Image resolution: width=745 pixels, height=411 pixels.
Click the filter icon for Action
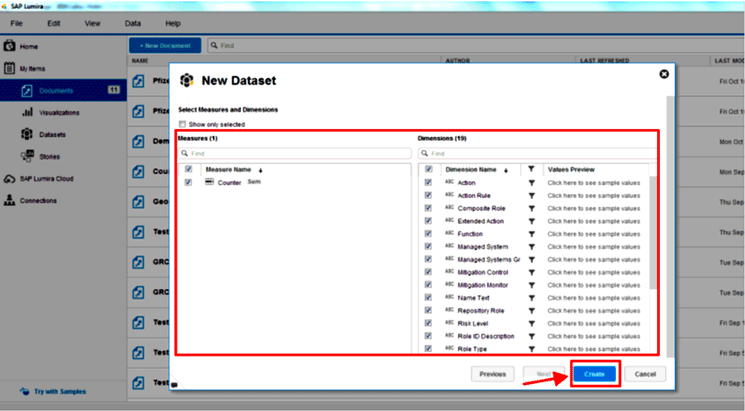coord(532,183)
